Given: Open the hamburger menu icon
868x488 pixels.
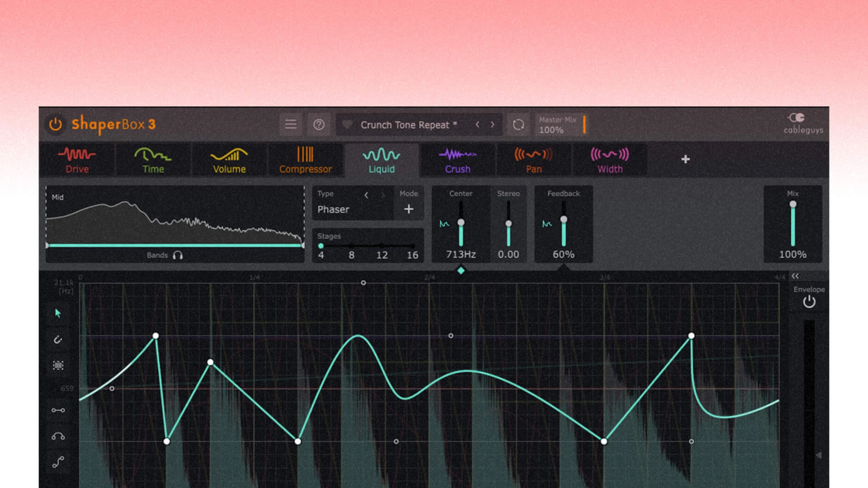Looking at the screenshot, I should [291, 124].
